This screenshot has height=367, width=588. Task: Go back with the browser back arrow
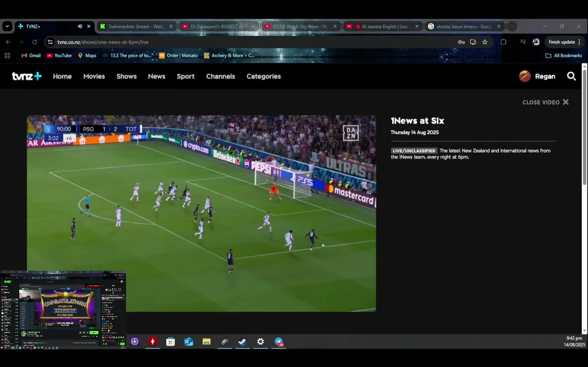[8, 42]
